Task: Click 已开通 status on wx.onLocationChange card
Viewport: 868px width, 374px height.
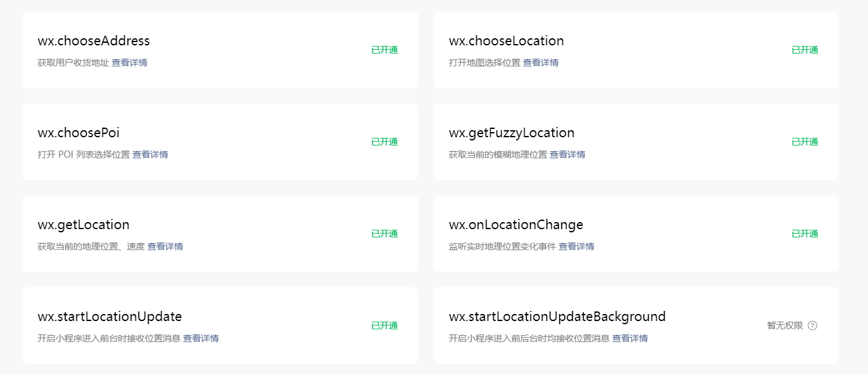Action: (805, 234)
